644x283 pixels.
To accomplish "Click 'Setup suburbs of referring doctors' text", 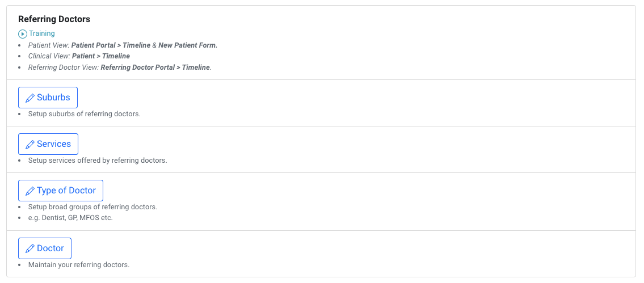I will 84,114.
